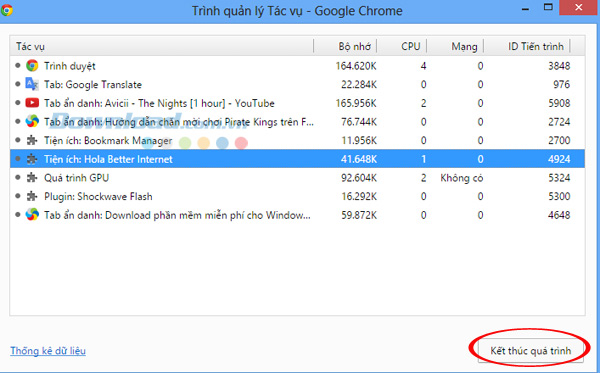Click the puzzle icon of Hola Better Internet
This screenshot has width=600, height=373.
32,159
